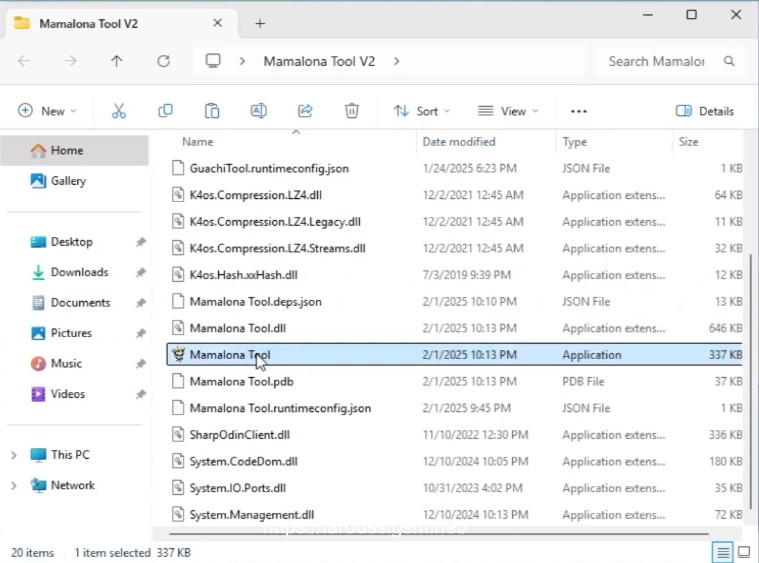Click the PC monitor icon in address bar
759x563 pixels.
coord(213,61)
